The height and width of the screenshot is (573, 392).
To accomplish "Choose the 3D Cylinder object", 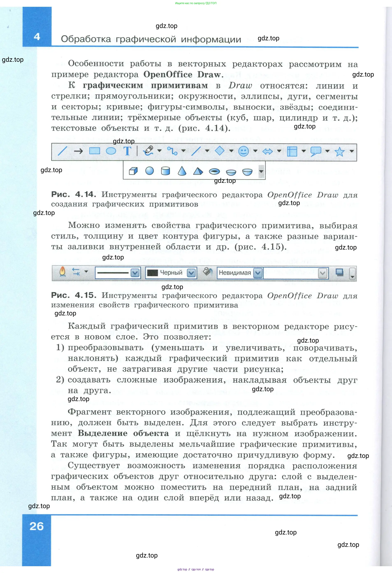I will [x=166, y=171].
